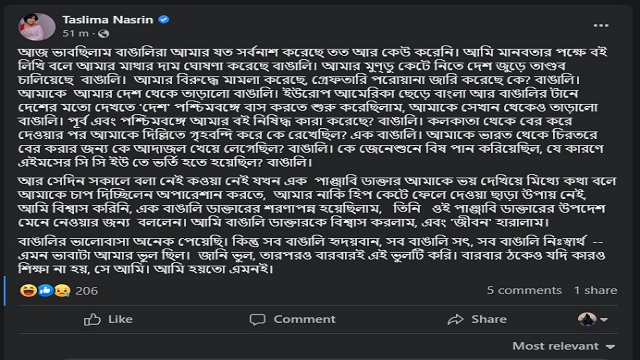This screenshot has height=360, width=640.
Task: Open the three-dot post options menu
Action: [601, 26]
